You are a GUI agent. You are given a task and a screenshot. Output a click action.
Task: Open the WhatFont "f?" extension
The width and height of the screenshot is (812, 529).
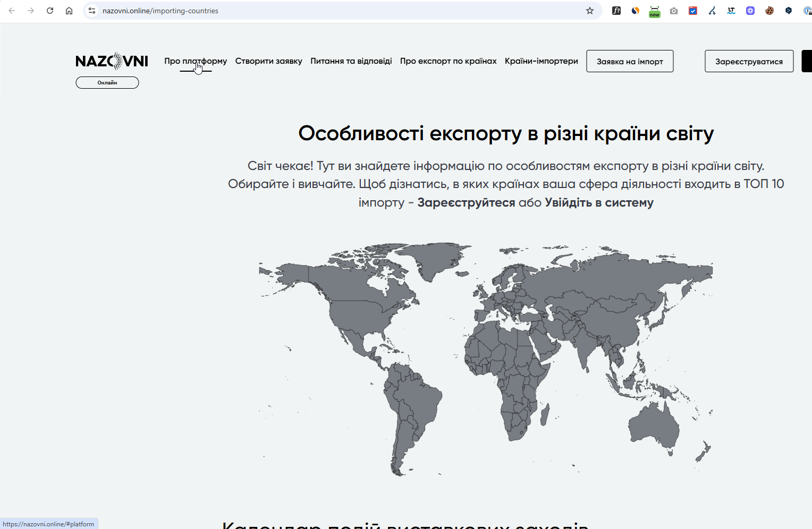(616, 11)
